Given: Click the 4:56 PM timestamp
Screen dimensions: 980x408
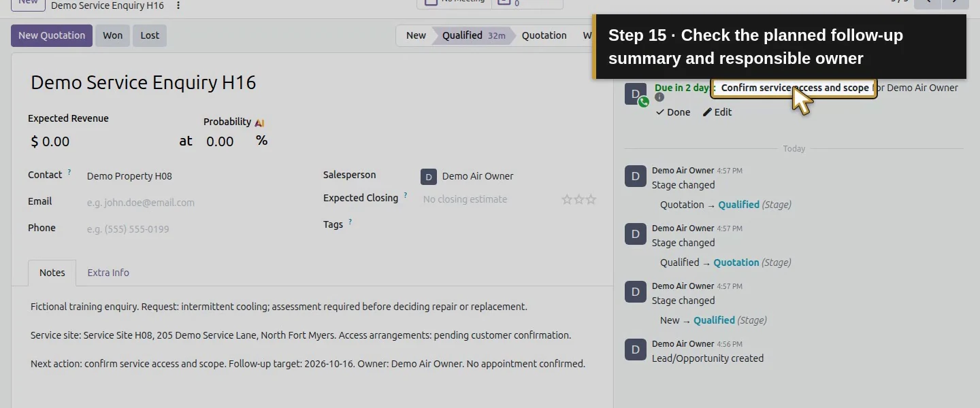Looking at the screenshot, I should [x=730, y=344].
